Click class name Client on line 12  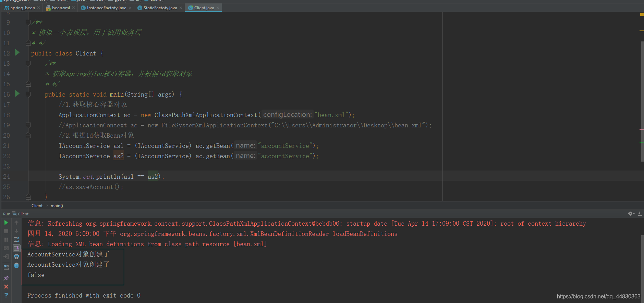click(x=86, y=53)
